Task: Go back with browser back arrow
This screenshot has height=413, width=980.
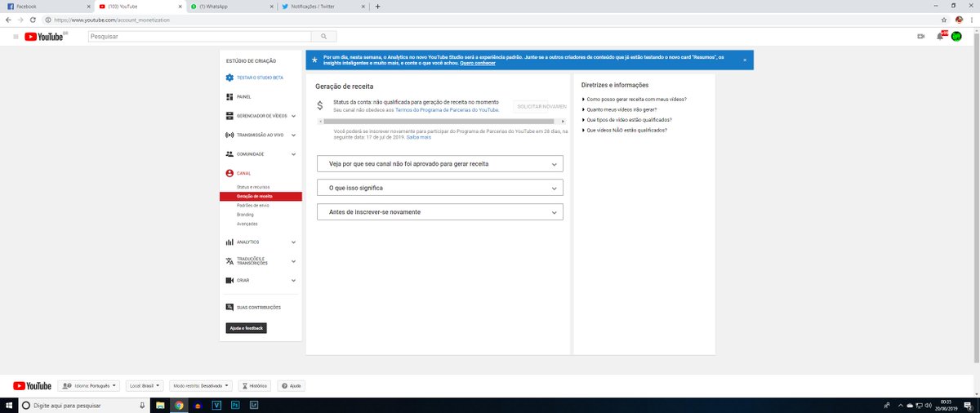Action: pos(8,19)
